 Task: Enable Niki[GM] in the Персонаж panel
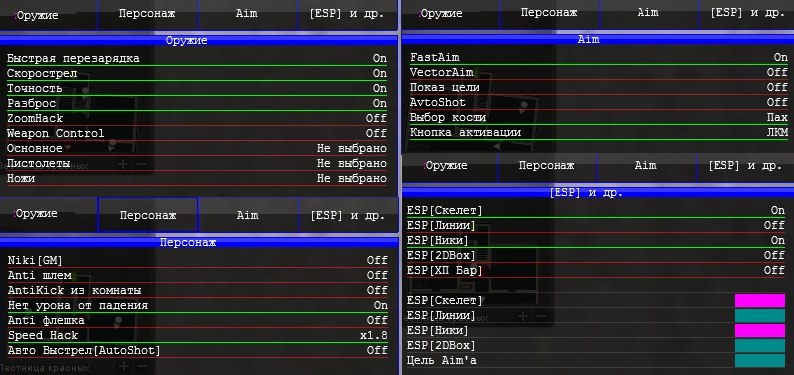197,261
